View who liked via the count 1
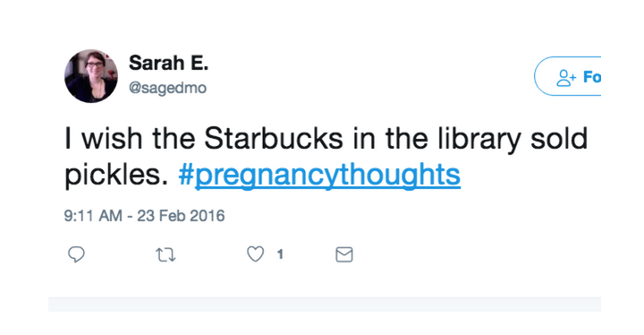 (280, 254)
